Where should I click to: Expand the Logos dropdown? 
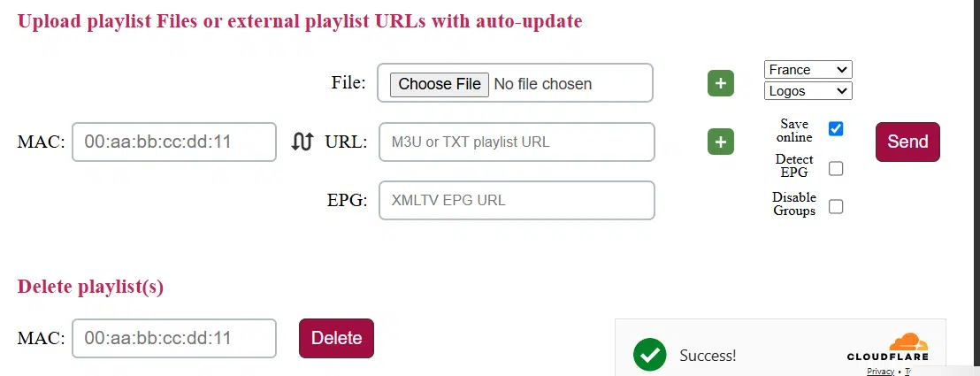(x=807, y=90)
